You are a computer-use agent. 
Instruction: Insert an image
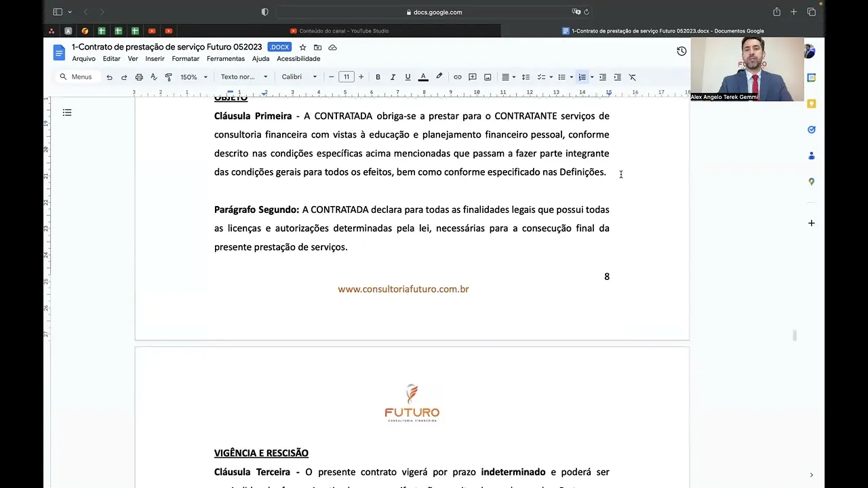[488, 77]
